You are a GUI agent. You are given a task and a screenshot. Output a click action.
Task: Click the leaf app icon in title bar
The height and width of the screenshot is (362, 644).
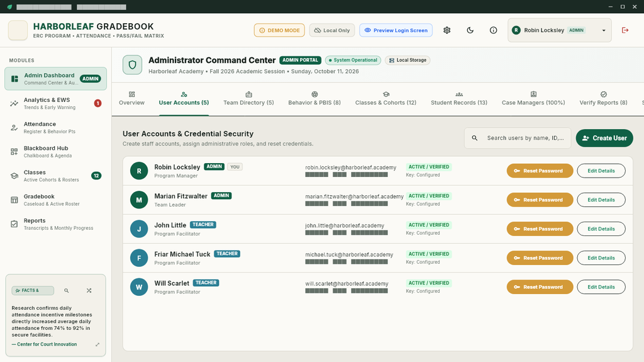pos(9,6)
